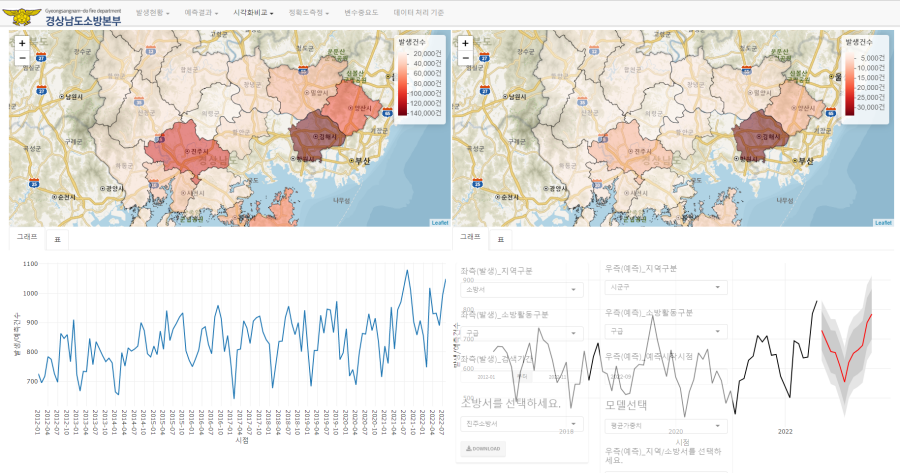This screenshot has width=900, height=473.
Task: Open the 발생현황 menu
Action: pyautogui.click(x=153, y=13)
